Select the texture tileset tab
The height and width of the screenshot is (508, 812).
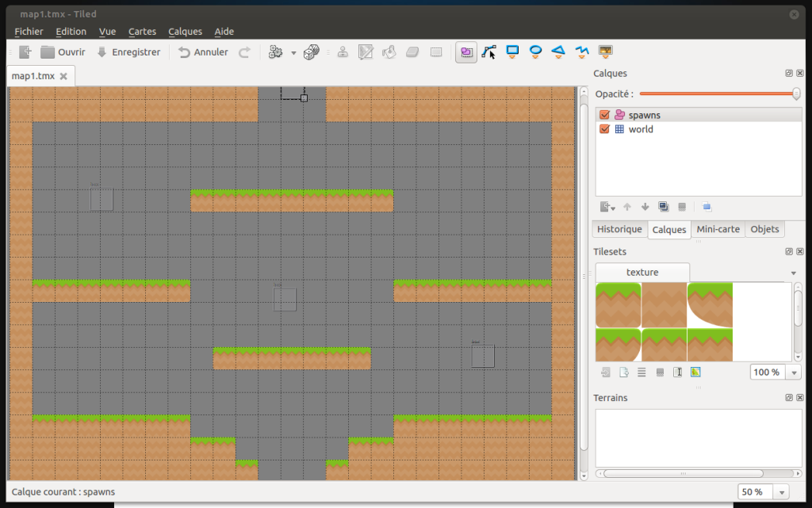click(x=642, y=272)
